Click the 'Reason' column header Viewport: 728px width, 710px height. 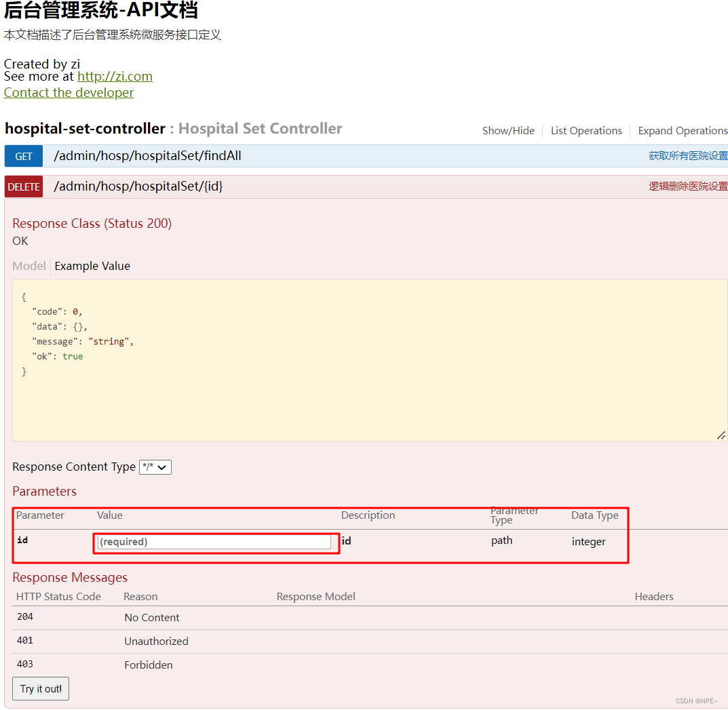pos(140,597)
